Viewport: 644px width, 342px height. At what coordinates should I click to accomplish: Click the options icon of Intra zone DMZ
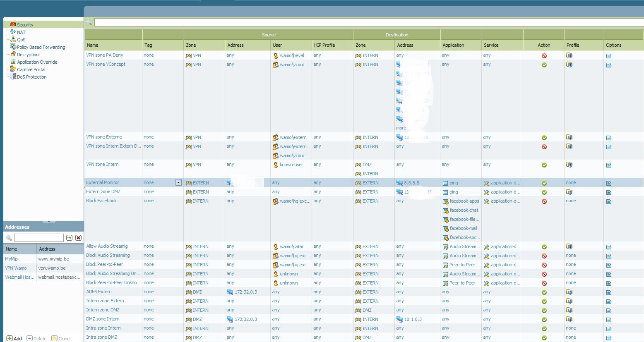(x=609, y=338)
